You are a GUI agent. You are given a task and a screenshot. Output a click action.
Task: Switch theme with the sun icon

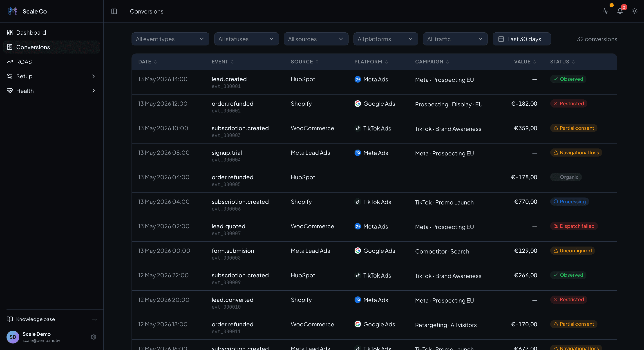635,11
